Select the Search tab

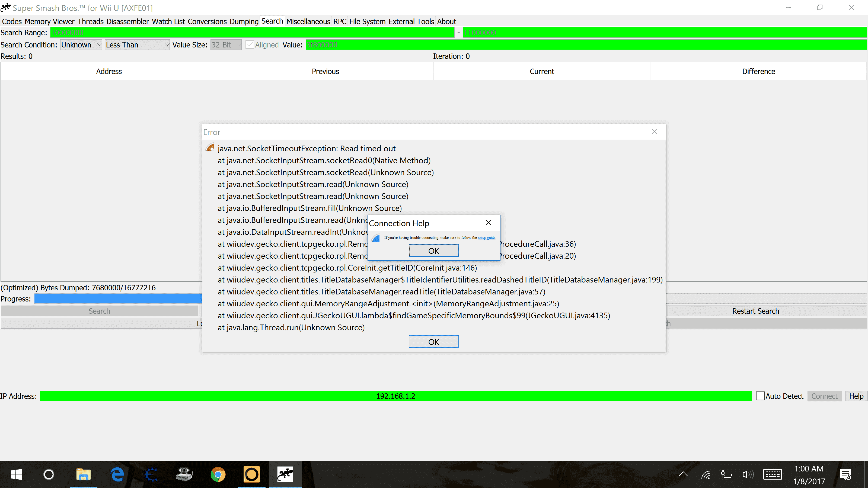tap(272, 21)
